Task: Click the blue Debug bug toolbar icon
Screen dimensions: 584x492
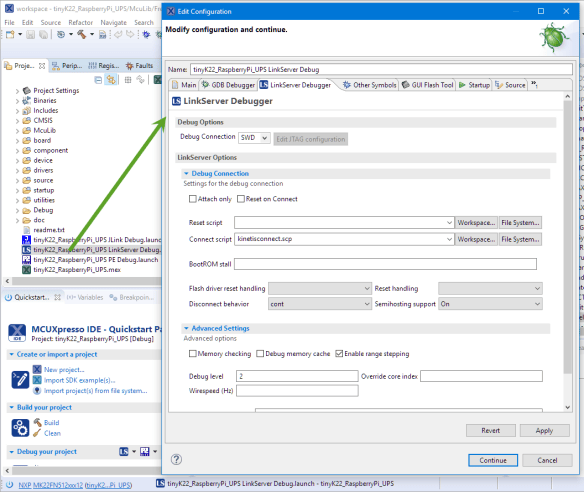Action: pyautogui.click(x=146, y=35)
